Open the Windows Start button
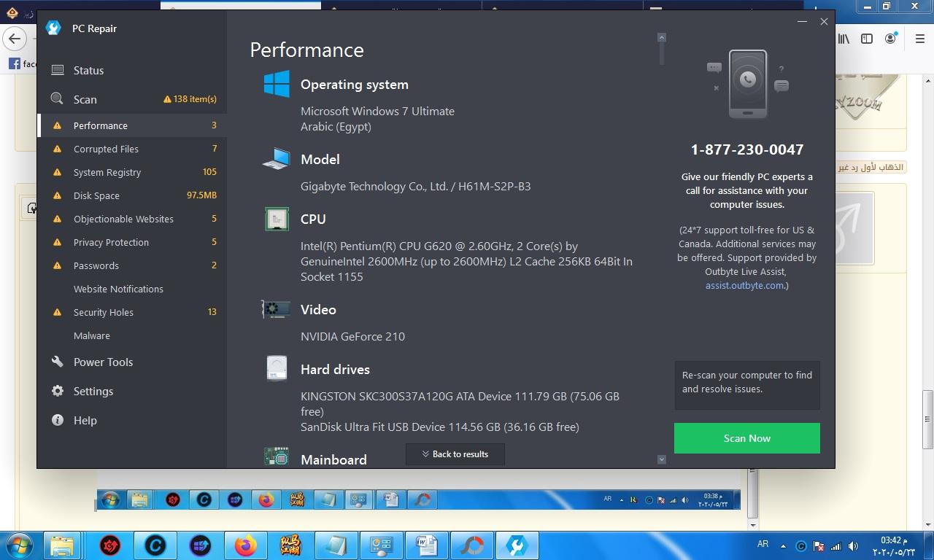934x560 pixels. [x=20, y=545]
